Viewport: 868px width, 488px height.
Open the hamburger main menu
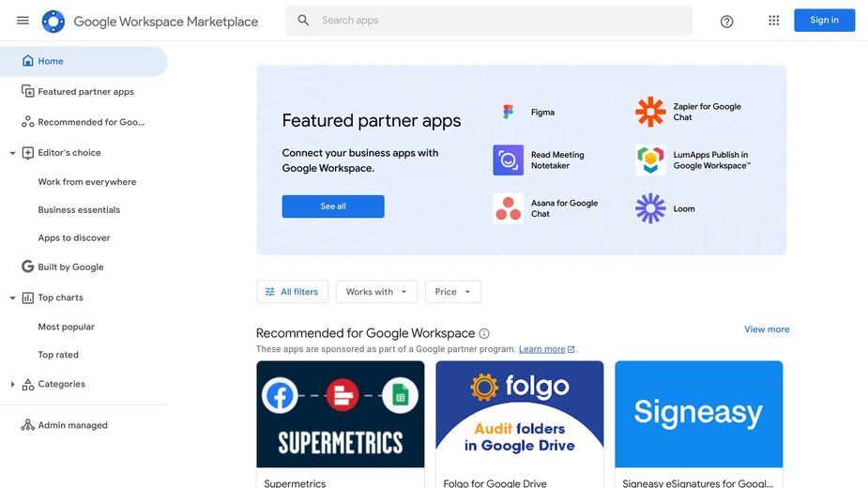click(x=23, y=21)
